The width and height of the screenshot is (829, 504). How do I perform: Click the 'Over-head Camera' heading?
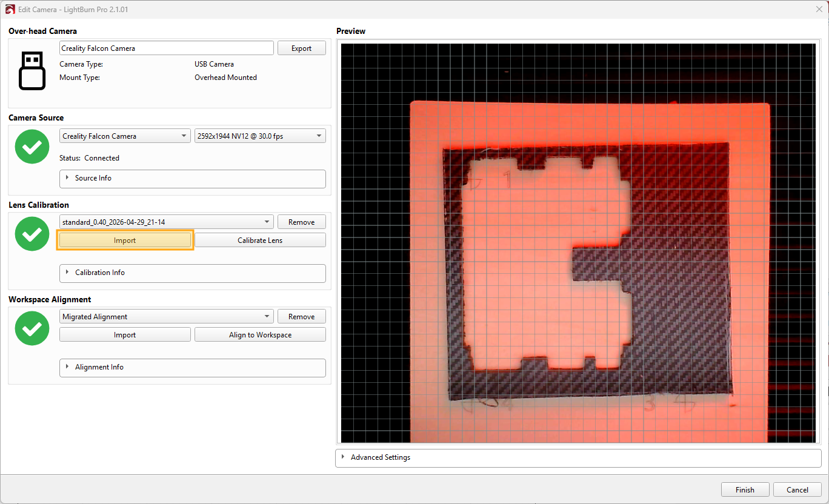[42, 31]
